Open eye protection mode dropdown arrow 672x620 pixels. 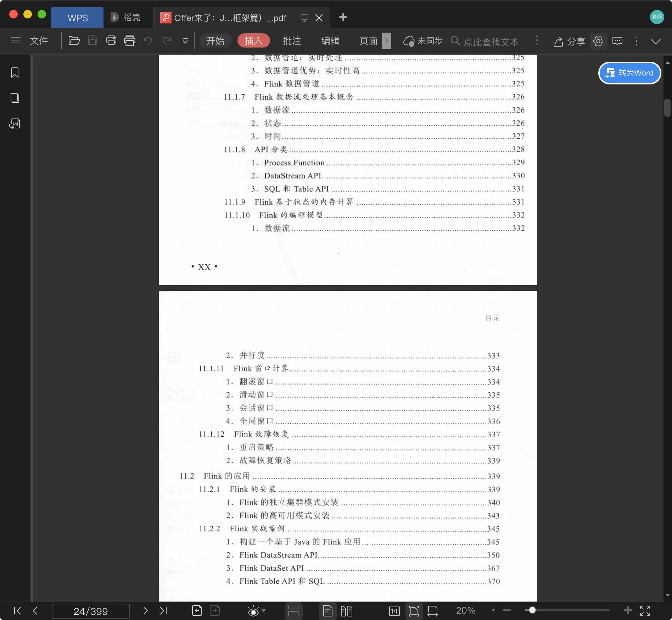(x=264, y=611)
